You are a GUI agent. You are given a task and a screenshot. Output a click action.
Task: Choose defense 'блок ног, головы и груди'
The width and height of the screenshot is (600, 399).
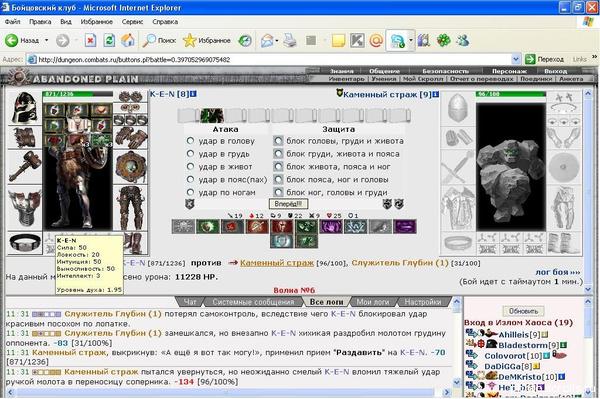pyautogui.click(x=278, y=192)
